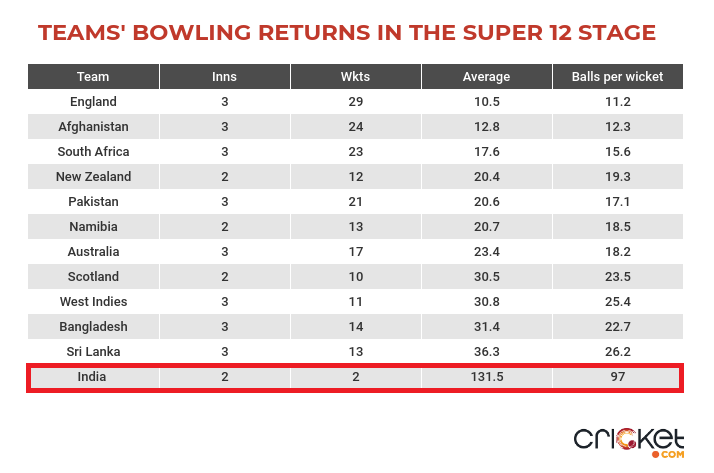The height and width of the screenshot is (473, 714).
Task: Click the Bangladesh team cell
Action: pos(93,327)
